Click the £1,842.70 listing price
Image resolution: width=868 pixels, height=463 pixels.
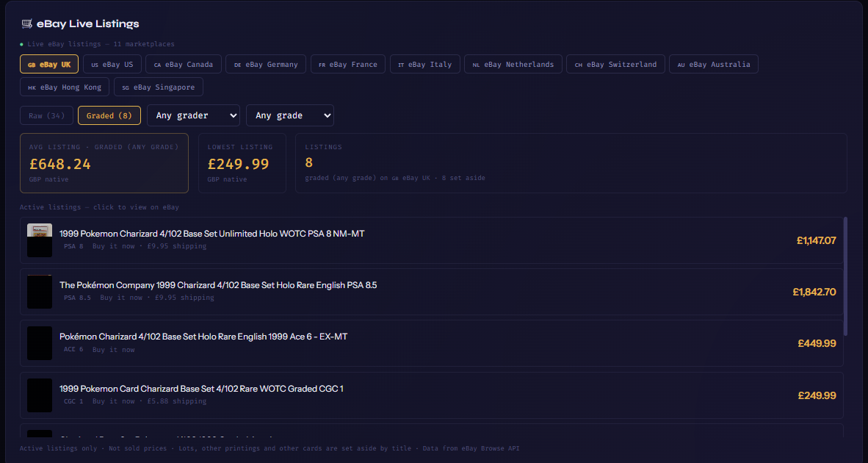(x=814, y=292)
